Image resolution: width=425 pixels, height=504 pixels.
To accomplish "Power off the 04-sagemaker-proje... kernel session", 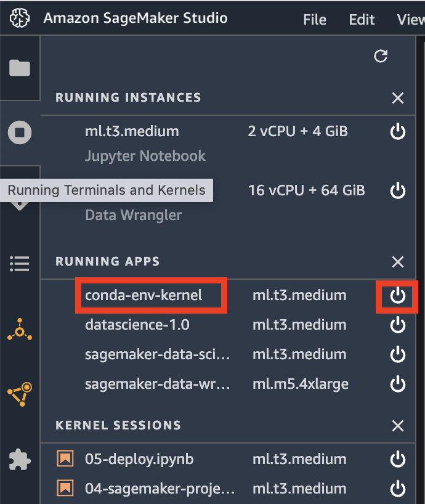I will pyautogui.click(x=398, y=489).
